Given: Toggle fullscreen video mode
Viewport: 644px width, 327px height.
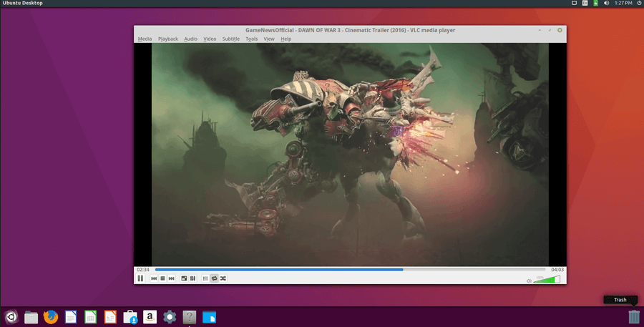Looking at the screenshot, I should tap(184, 278).
